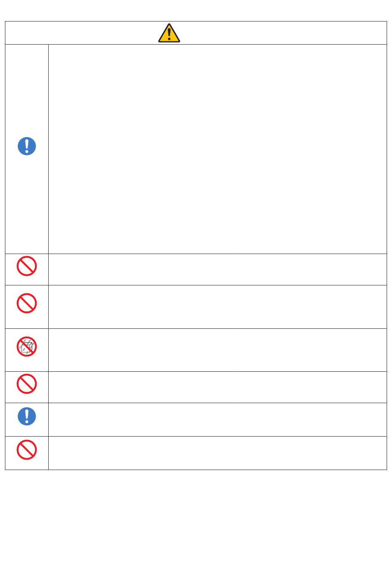The width and height of the screenshot is (392, 577).
Task: Click the first red prohibition circle icon
Action: pyautogui.click(x=27, y=266)
